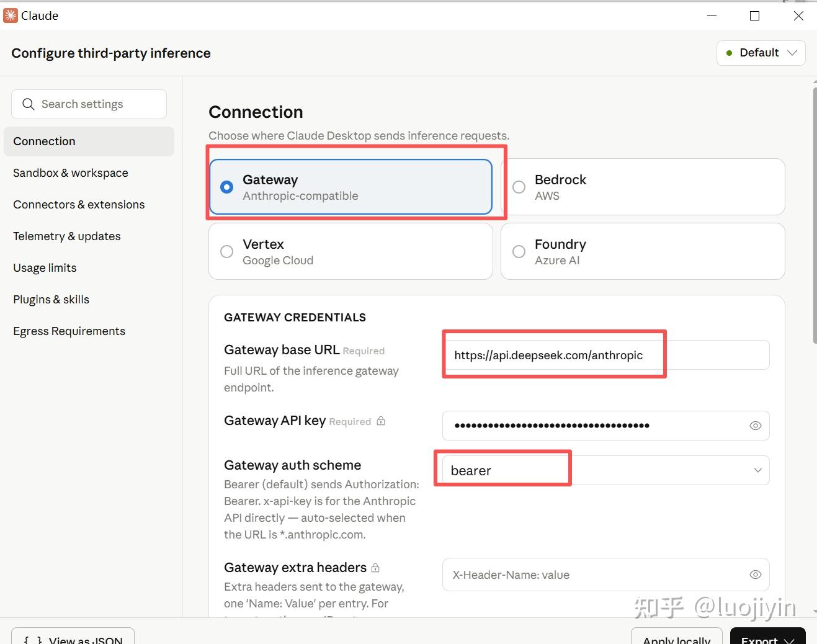Image resolution: width=817 pixels, height=644 pixels.
Task: Open Egress Requirements section
Action: click(89, 331)
